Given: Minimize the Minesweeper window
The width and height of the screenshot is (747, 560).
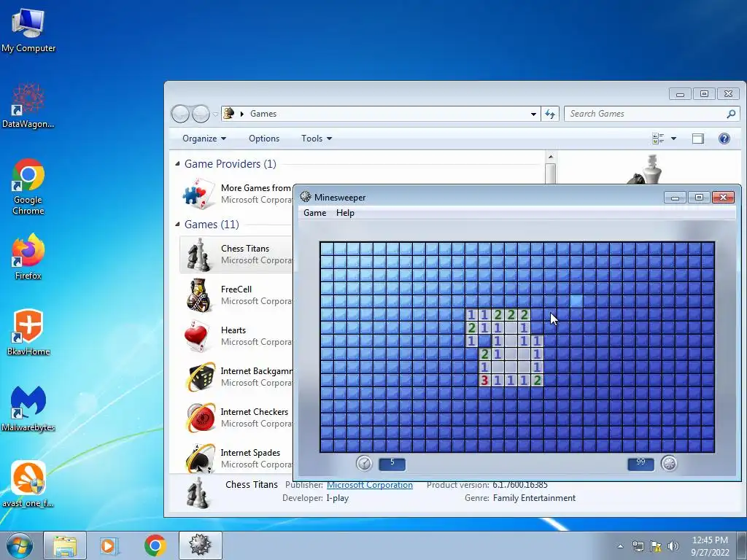Looking at the screenshot, I should tap(675, 197).
